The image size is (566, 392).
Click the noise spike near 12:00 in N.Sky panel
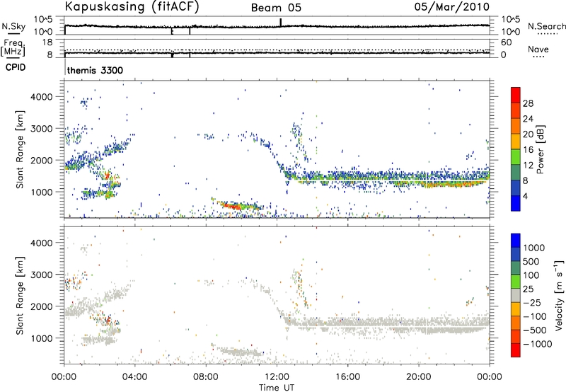point(280,23)
